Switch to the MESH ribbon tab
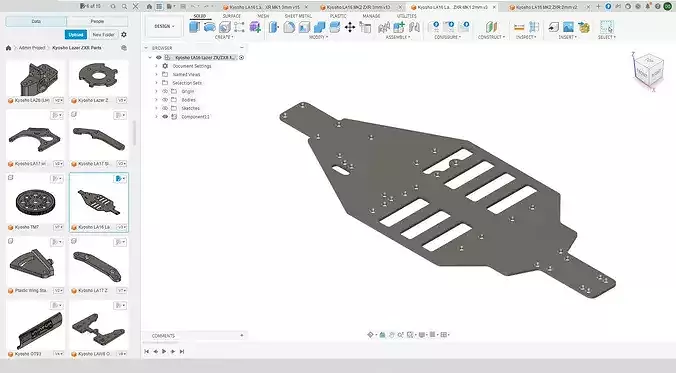 (x=263, y=16)
